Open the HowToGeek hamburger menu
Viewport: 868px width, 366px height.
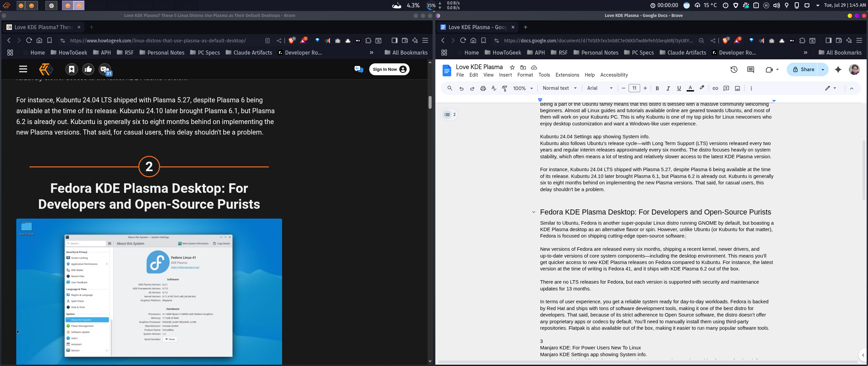pos(23,69)
